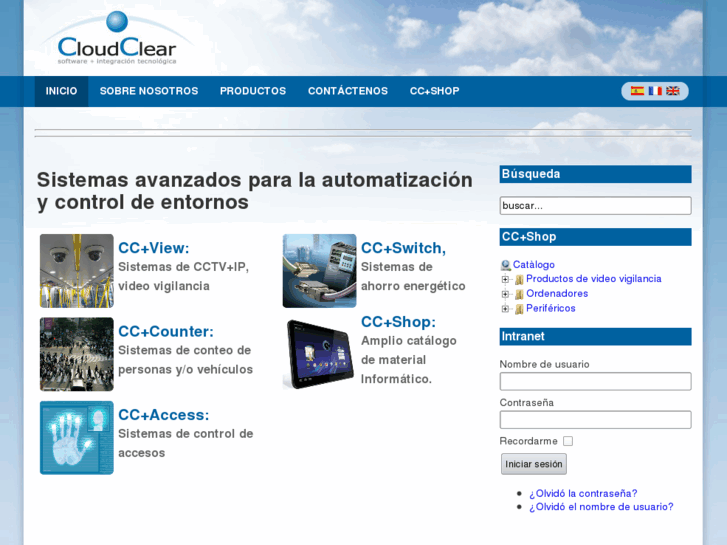This screenshot has width=727, height=545.
Task: Open the CC+Shop: heading link
Action: (398, 322)
